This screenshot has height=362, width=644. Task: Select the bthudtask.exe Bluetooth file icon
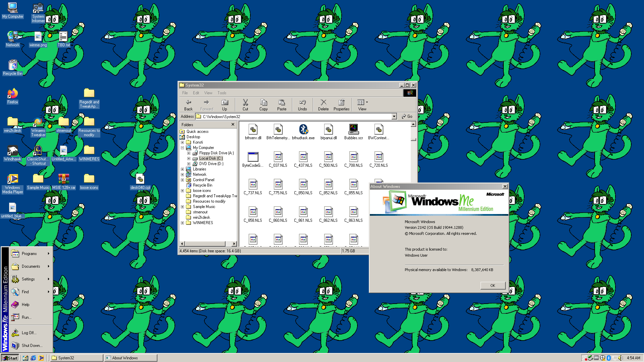[303, 130]
